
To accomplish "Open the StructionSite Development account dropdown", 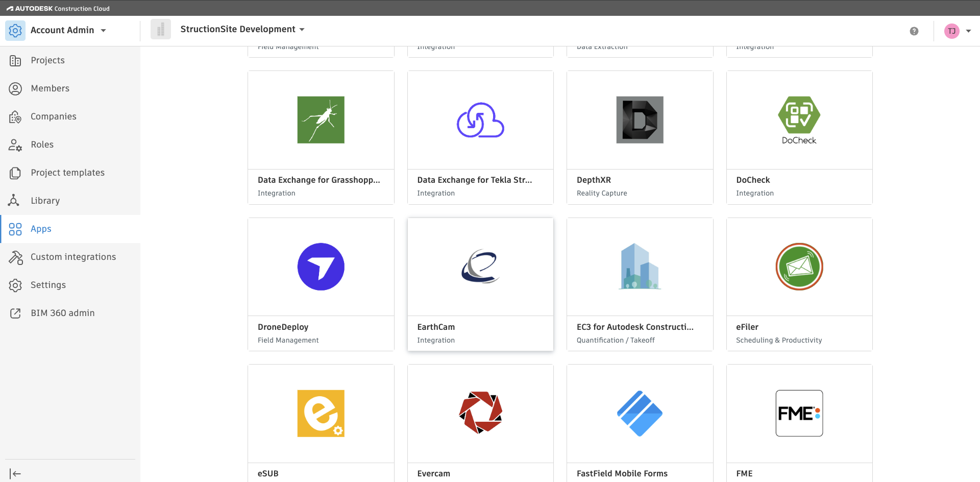I will [x=302, y=30].
